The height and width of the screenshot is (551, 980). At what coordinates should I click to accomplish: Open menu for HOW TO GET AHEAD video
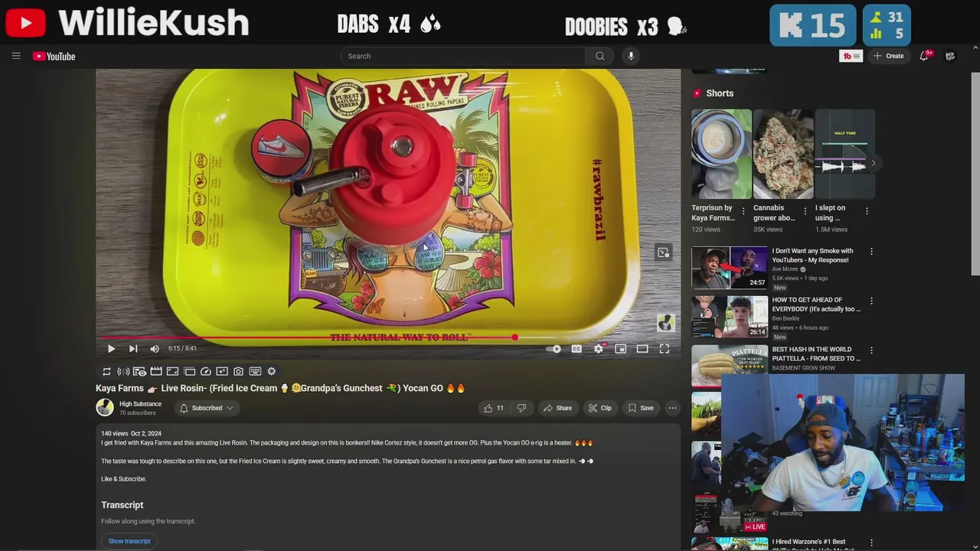(871, 301)
